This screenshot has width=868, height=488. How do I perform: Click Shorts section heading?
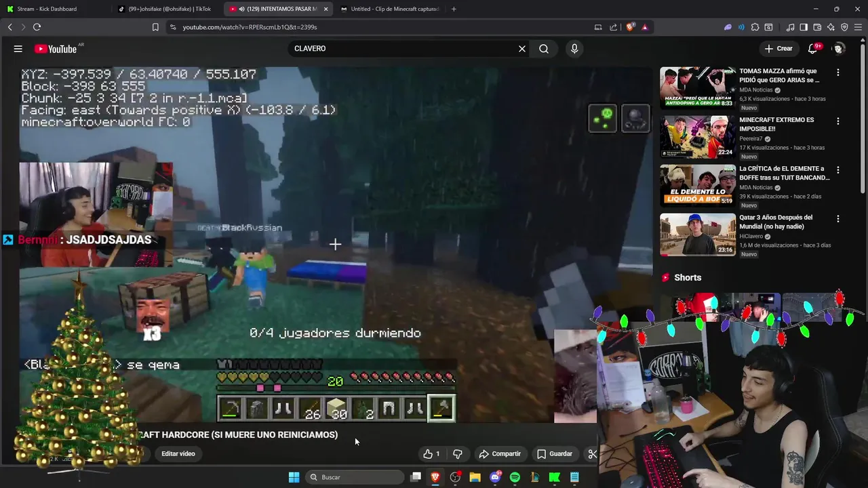[688, 278]
